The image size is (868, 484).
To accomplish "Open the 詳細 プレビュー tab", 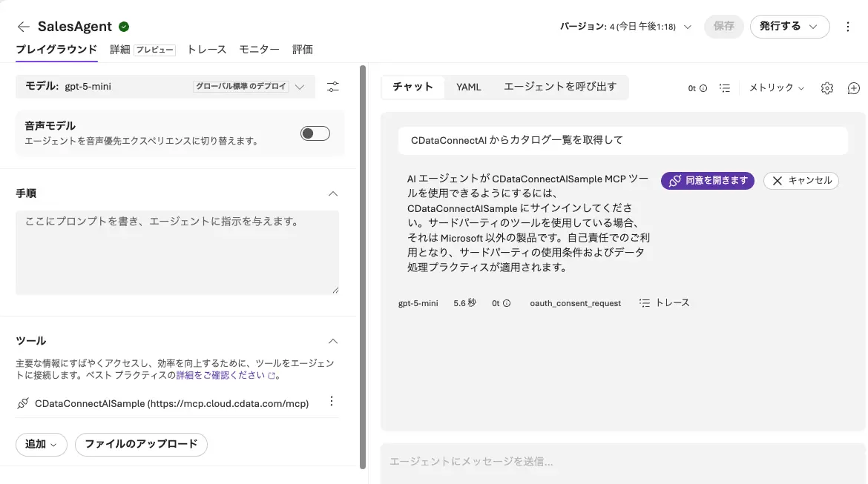I will [142, 49].
